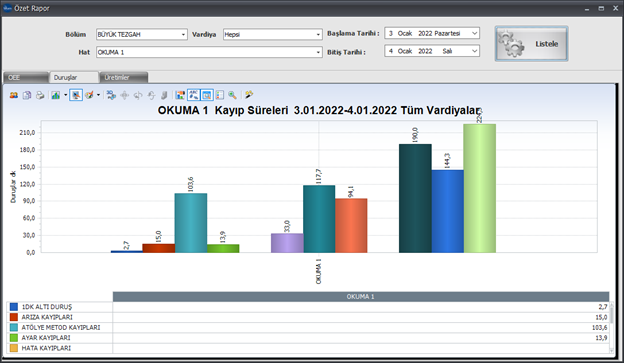Open the color palette selector icon

[89, 95]
